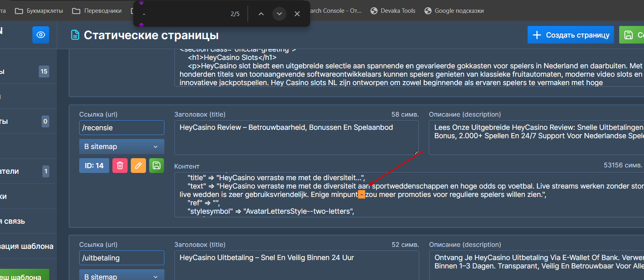Click the Devaka Tools globe icon
Viewport: 644px width, 280px height.
point(374,11)
